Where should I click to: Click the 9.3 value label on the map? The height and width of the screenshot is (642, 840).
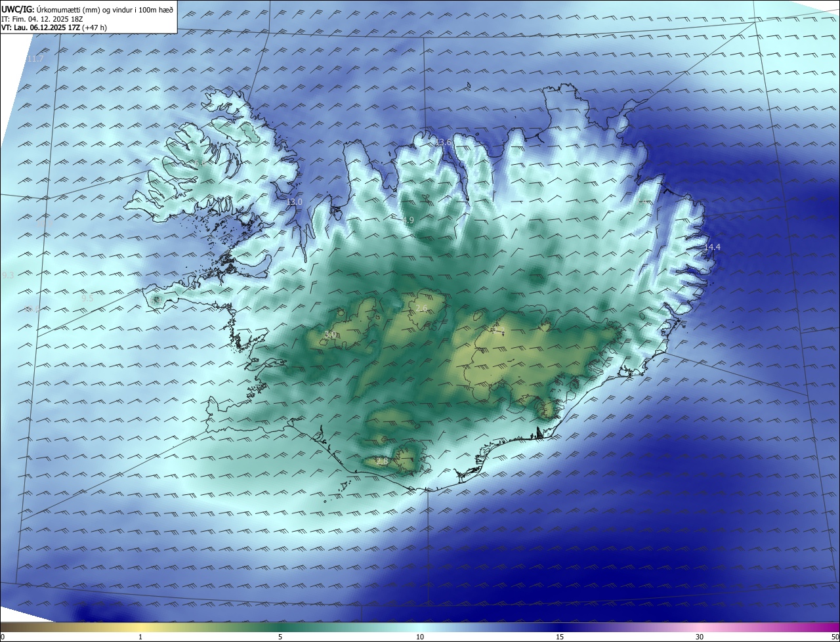[8, 276]
